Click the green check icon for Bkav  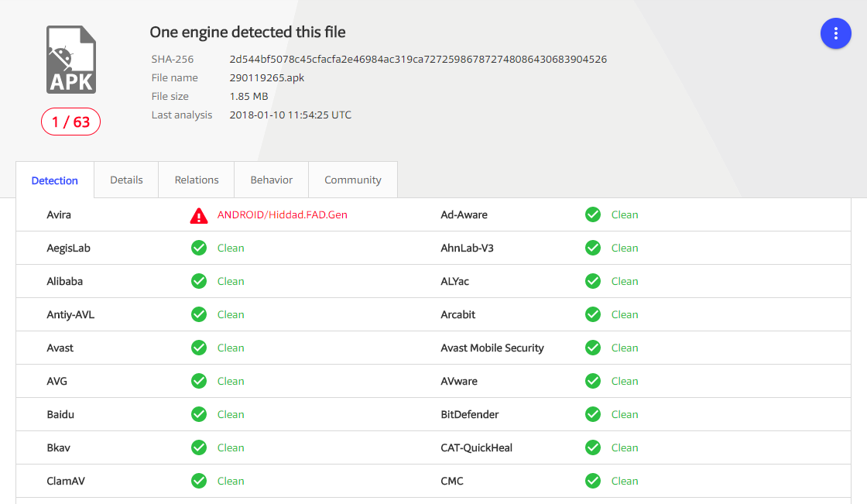[x=199, y=447]
